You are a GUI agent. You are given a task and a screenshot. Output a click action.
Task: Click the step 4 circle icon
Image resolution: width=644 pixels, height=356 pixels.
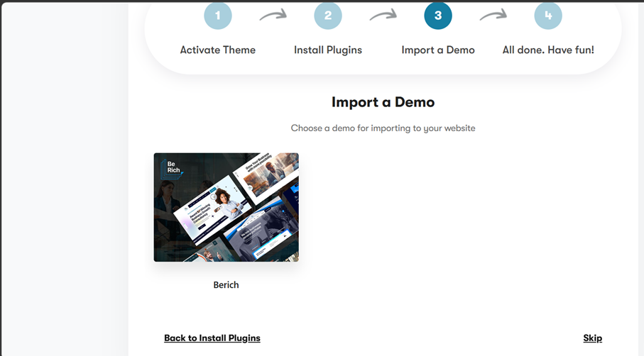(547, 16)
